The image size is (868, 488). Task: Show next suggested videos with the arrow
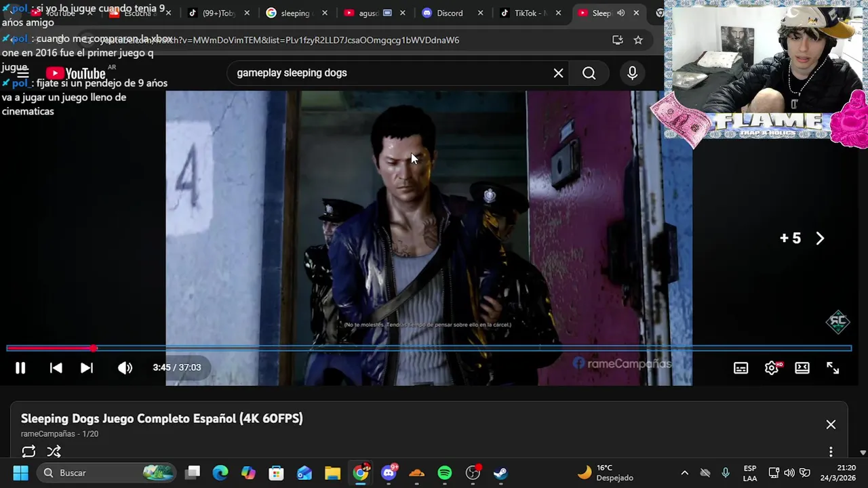(x=820, y=238)
